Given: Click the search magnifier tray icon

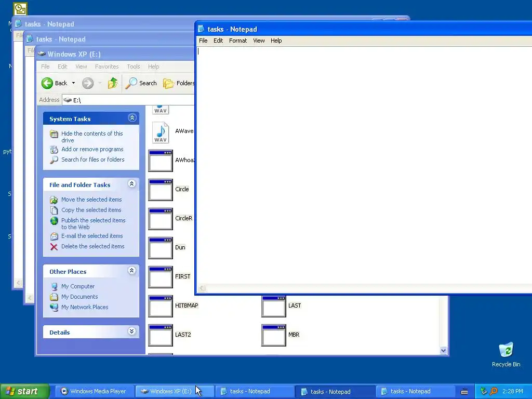Looking at the screenshot, I should pos(494,391).
